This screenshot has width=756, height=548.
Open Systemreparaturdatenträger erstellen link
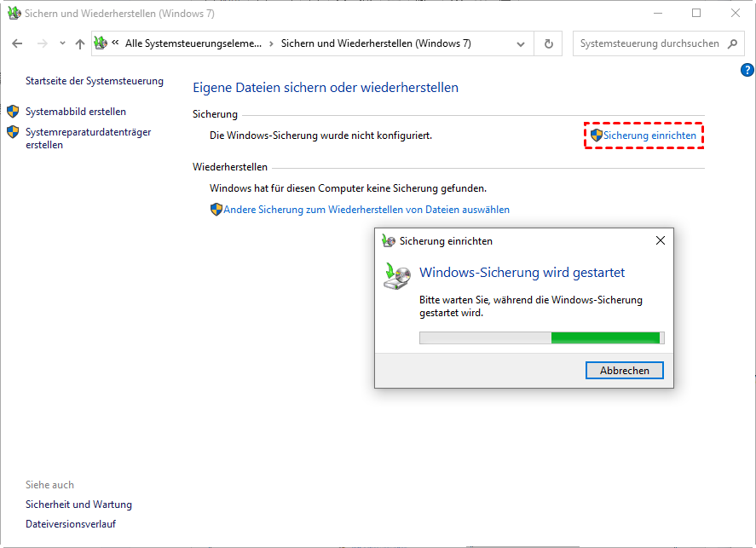tap(89, 138)
